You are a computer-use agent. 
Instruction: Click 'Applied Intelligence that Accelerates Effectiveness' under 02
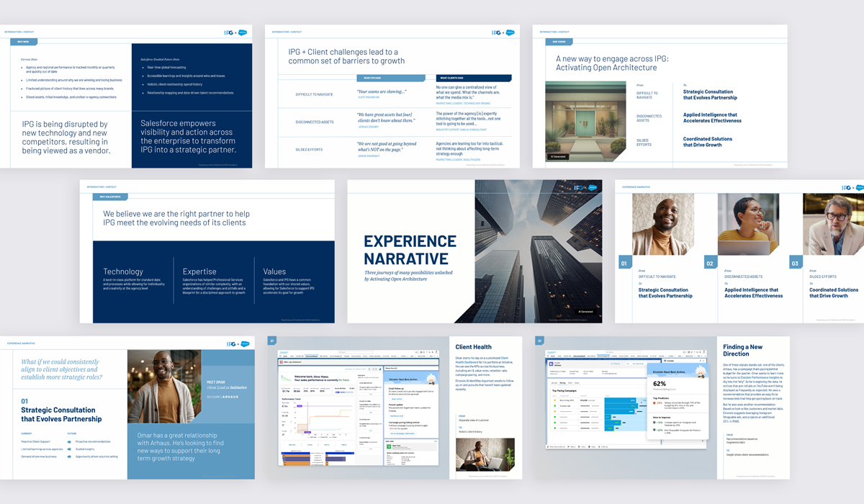tap(753, 293)
